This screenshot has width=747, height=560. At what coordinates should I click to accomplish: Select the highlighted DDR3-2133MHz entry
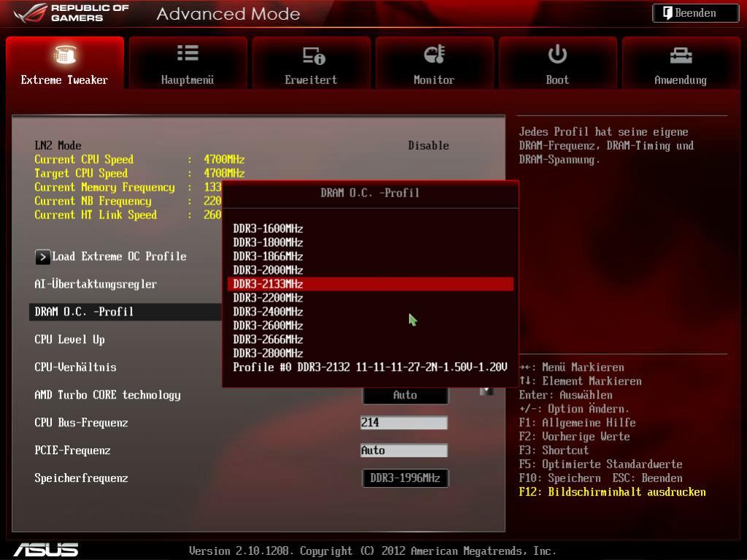(x=370, y=284)
